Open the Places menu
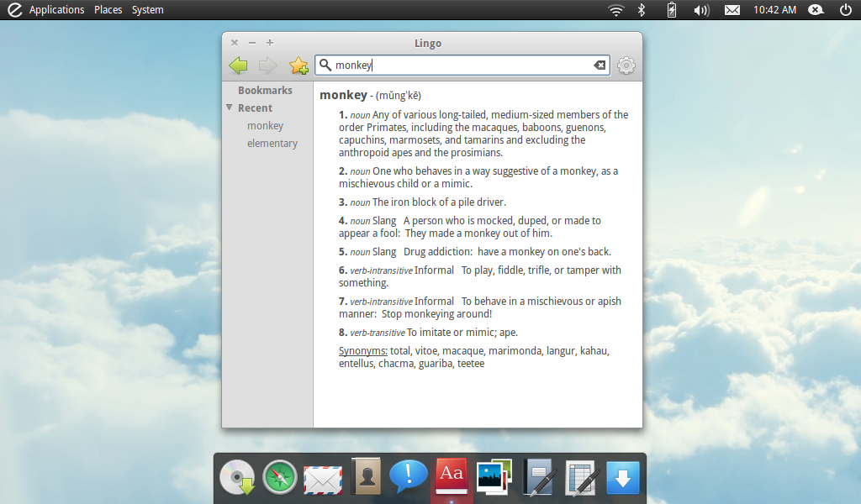 click(108, 10)
